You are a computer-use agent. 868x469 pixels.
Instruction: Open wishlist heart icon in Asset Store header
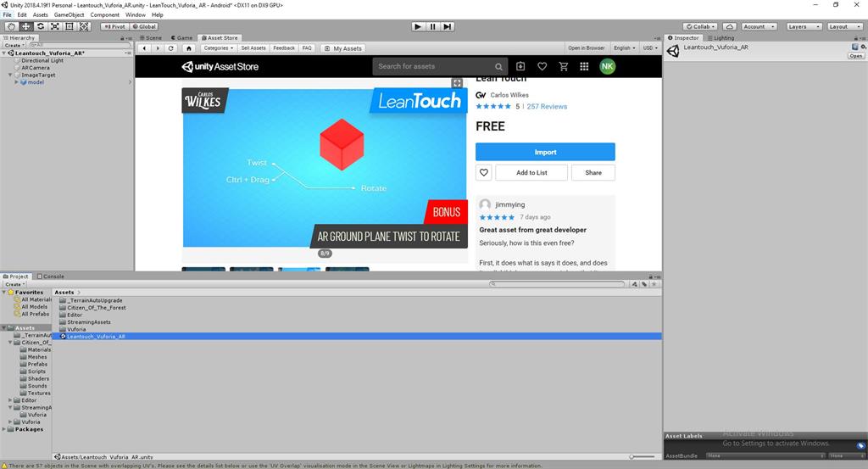click(542, 66)
